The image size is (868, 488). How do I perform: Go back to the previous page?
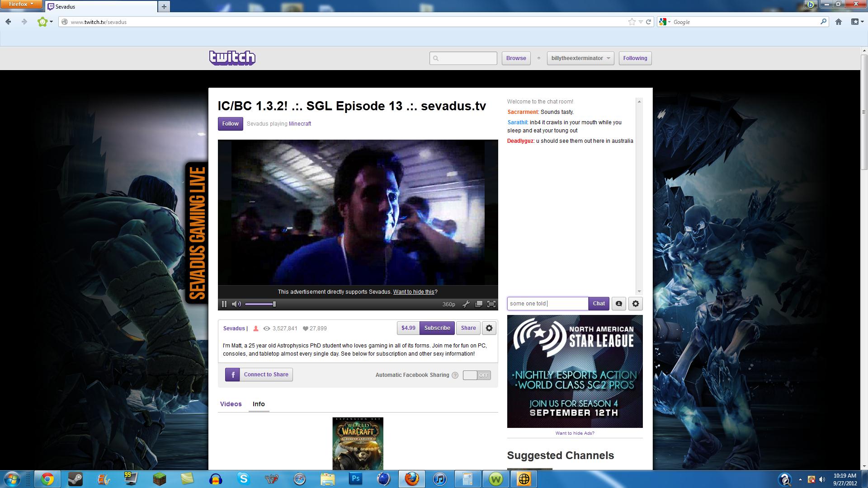point(9,22)
